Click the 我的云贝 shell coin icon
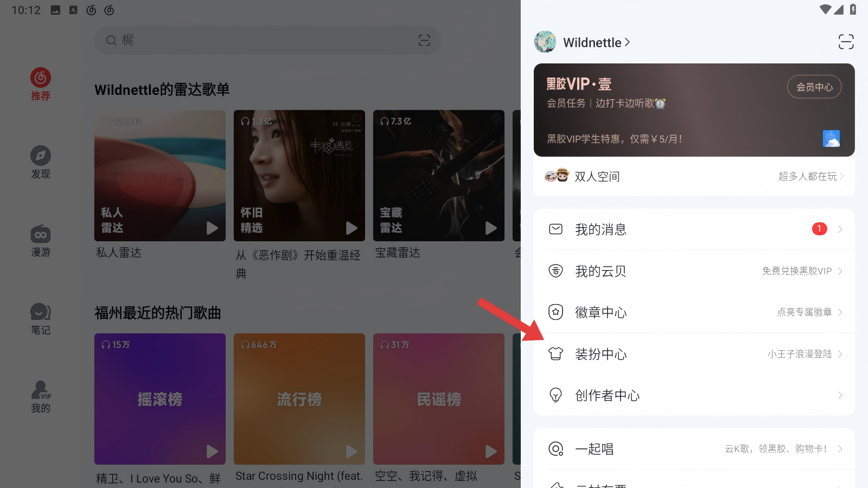 pos(556,271)
